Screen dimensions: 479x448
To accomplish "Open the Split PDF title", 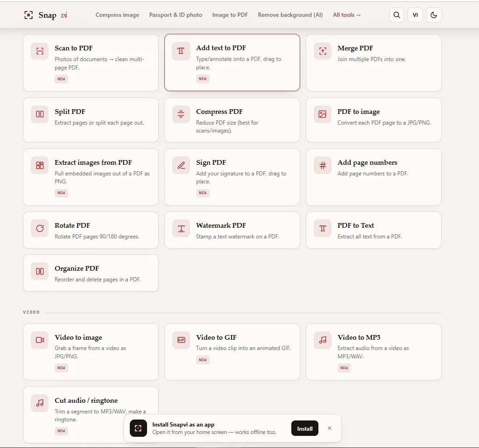I will pos(70,112).
